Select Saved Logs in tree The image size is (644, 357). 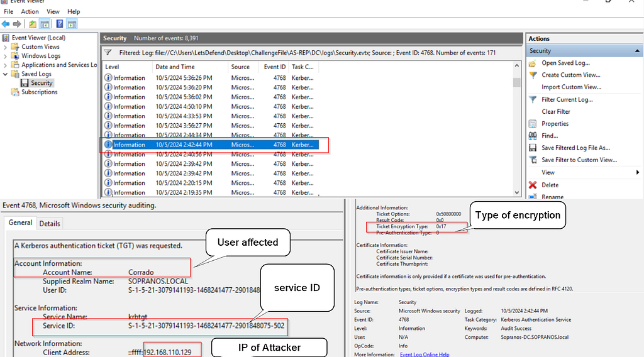click(x=36, y=74)
